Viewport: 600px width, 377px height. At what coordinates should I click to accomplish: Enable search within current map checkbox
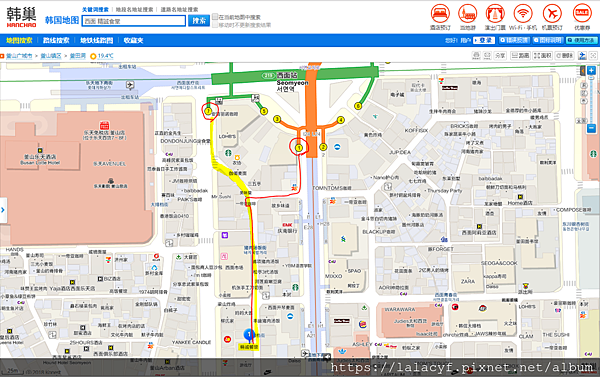coord(215,17)
